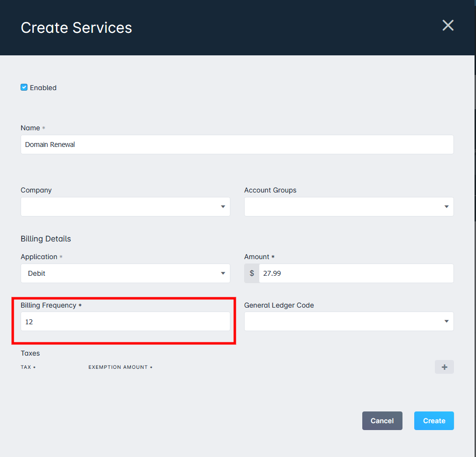Expand the Account Groups dropdown
The height and width of the screenshot is (457, 476).
(349, 207)
